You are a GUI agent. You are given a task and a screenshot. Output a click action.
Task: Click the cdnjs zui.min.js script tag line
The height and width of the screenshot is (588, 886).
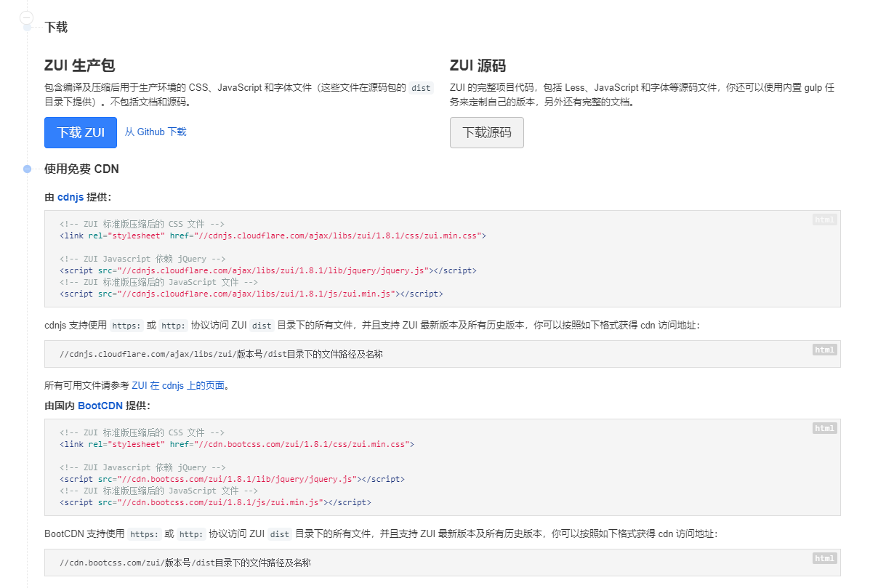point(251,294)
